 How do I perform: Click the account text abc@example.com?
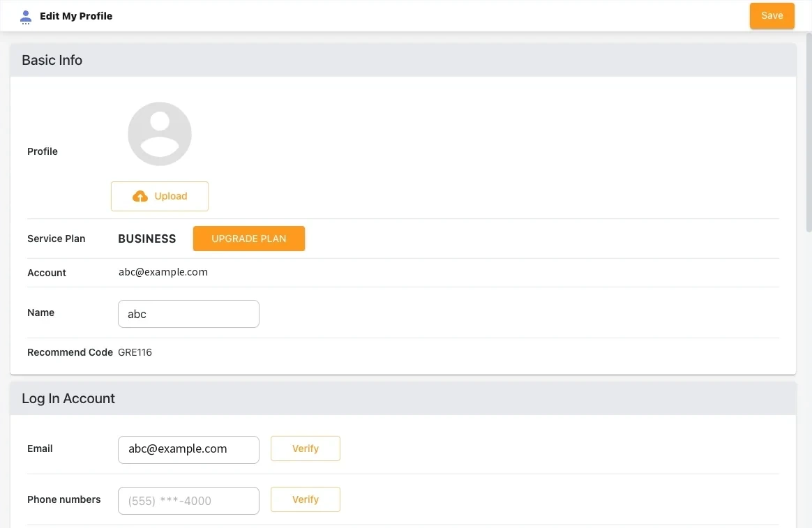point(163,272)
